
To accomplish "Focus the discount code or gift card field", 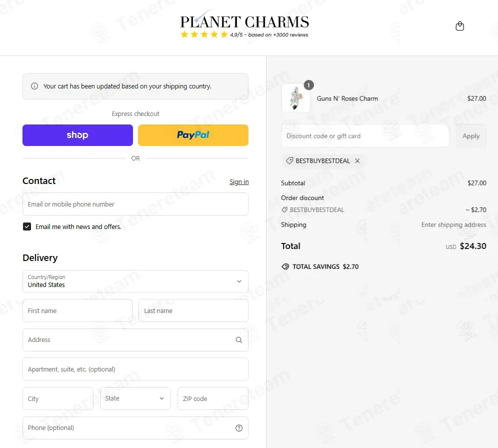I will (x=365, y=136).
